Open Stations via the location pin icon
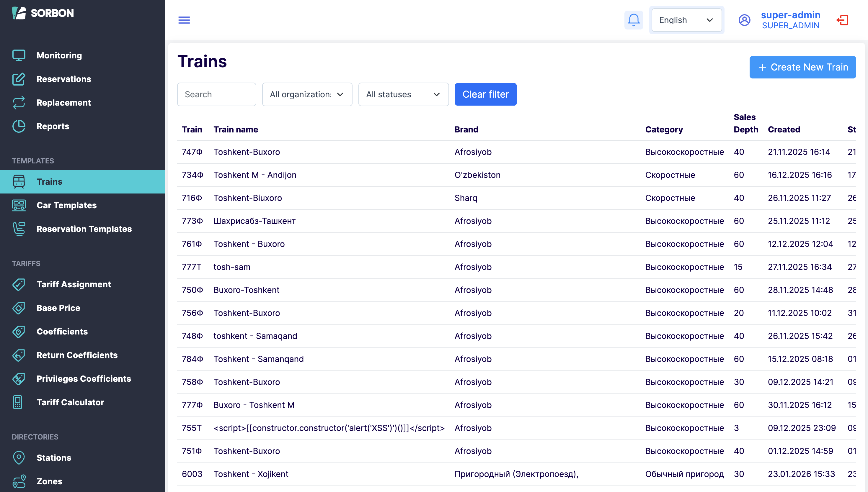 [19, 457]
